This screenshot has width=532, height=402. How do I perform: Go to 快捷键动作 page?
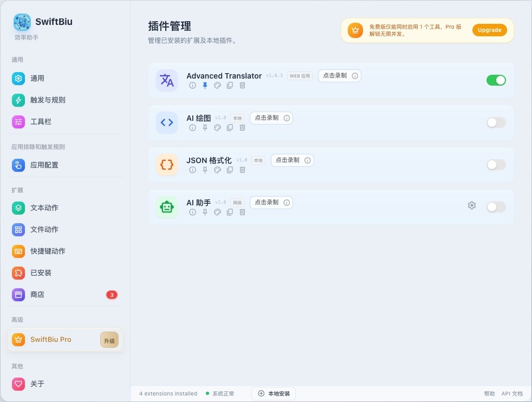coord(65,251)
